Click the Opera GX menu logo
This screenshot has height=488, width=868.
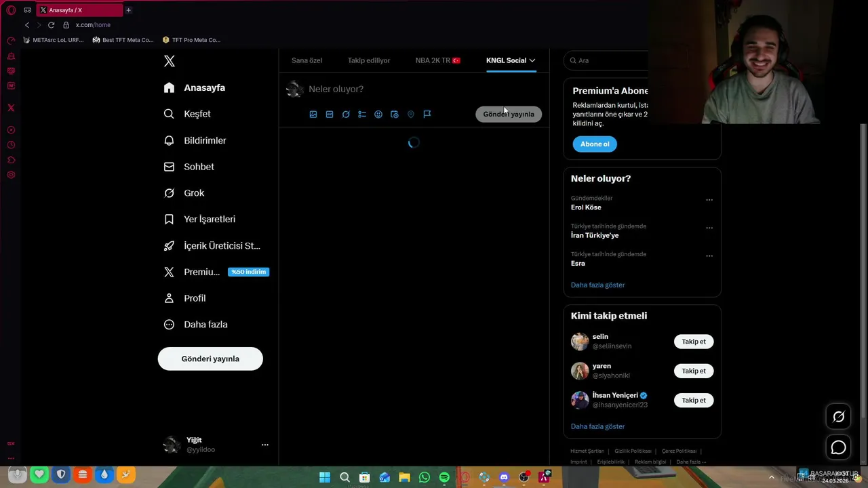pyautogui.click(x=11, y=10)
